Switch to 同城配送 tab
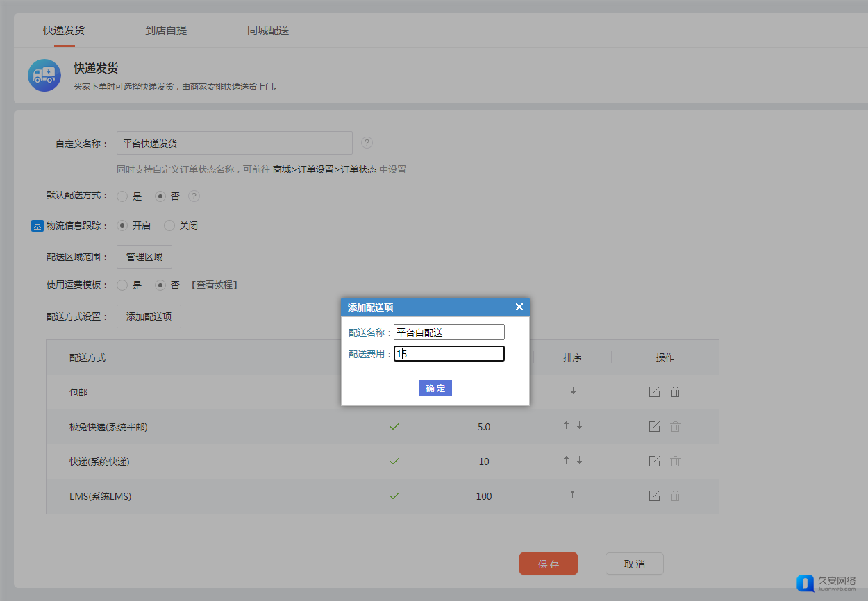The height and width of the screenshot is (601, 868). [x=268, y=31]
